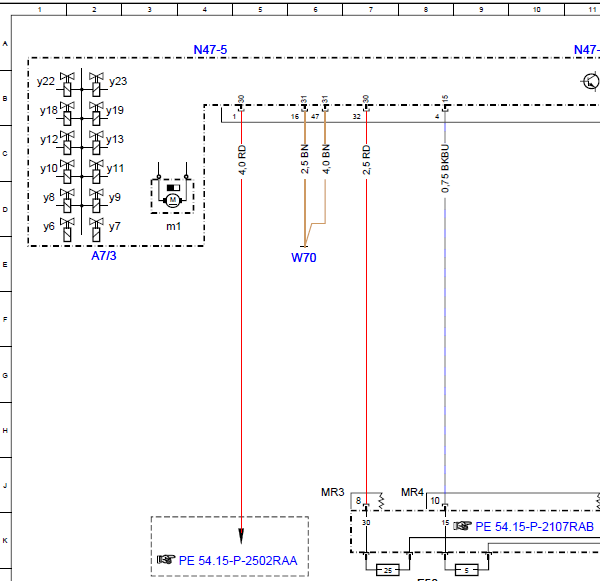This screenshot has height=581, width=600.
Task: Open link PE 54.15-P-2502RAA
Action: [x=238, y=561]
